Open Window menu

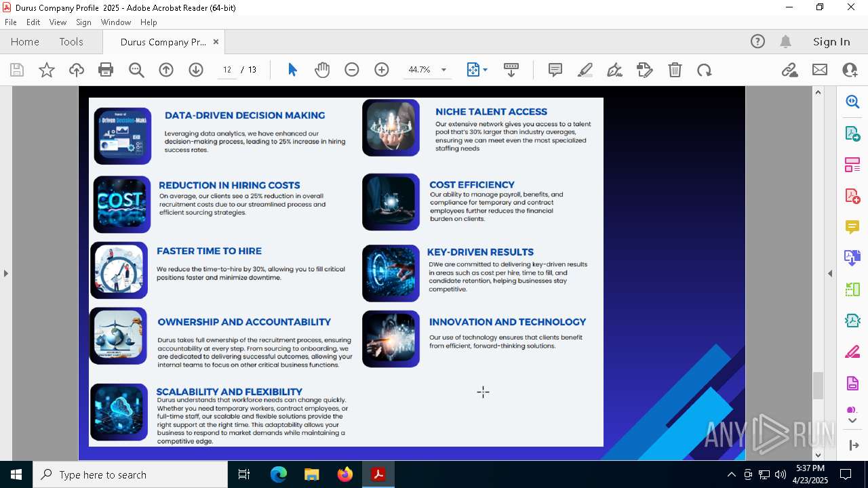coord(116,22)
